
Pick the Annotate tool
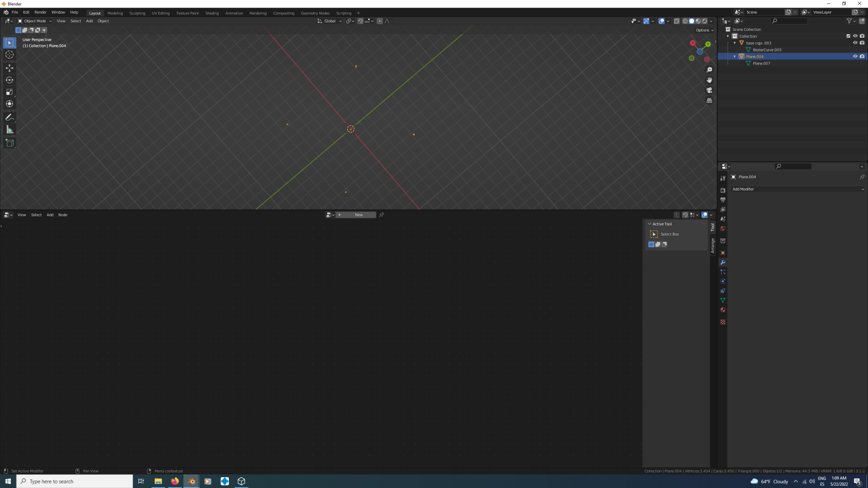coord(9,117)
